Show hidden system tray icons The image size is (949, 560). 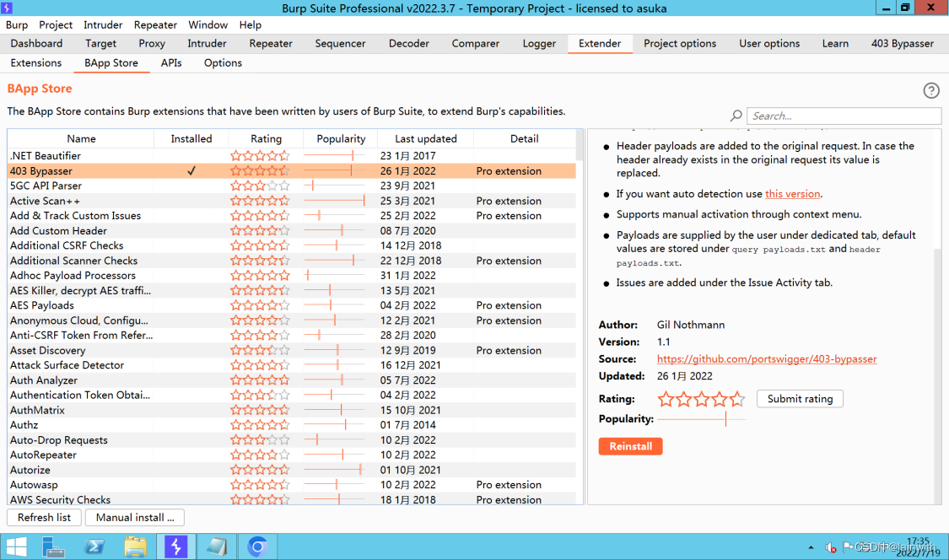pos(811,548)
